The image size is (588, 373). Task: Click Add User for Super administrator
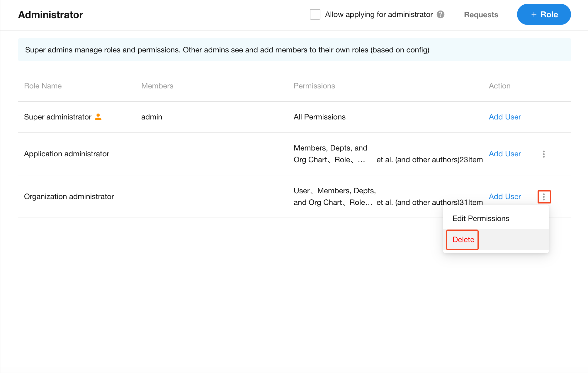tap(505, 117)
